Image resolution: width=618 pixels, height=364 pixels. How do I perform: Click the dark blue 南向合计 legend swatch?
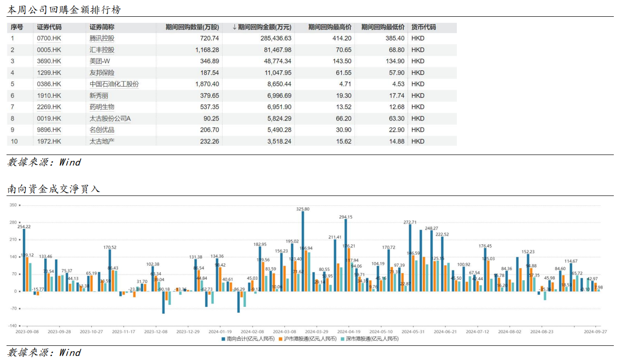coord(223,339)
